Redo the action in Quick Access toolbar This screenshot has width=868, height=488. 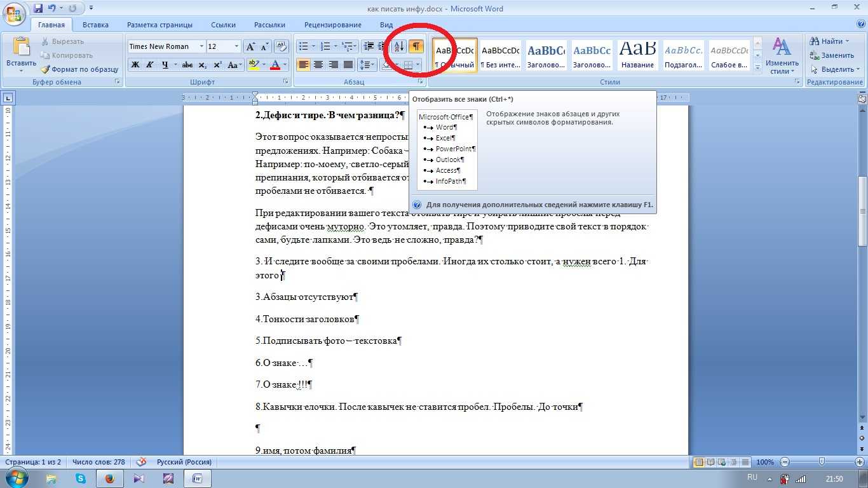72,8
